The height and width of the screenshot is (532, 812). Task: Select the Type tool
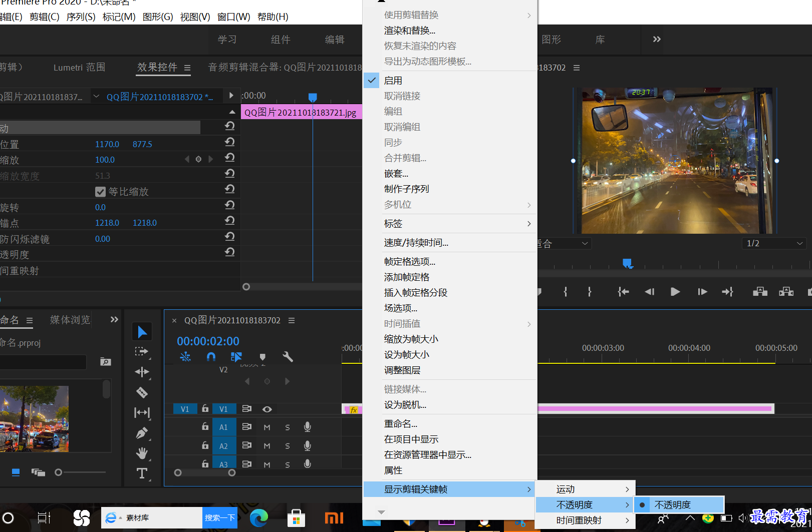coord(142,473)
